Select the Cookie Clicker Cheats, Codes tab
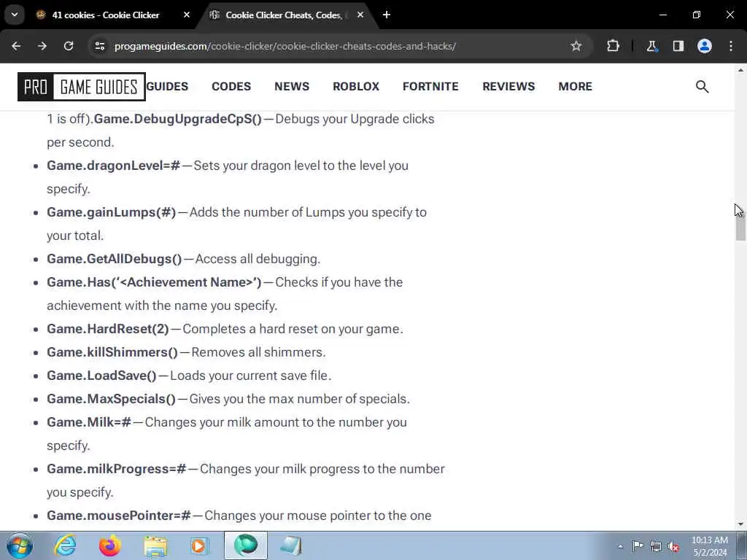 pos(284,15)
